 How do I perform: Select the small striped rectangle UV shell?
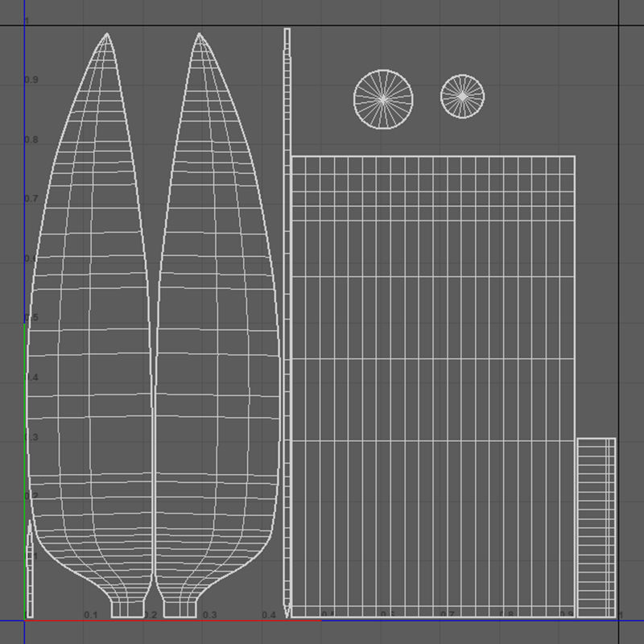point(597,528)
